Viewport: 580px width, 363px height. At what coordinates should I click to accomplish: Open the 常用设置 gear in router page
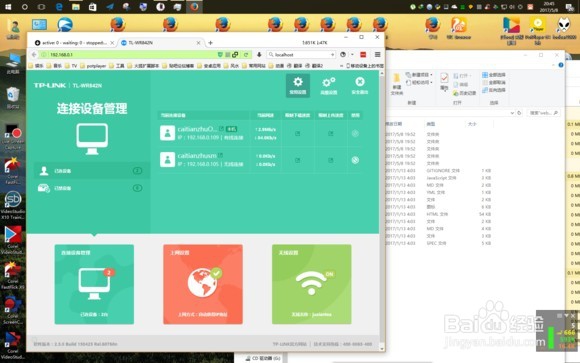[x=298, y=85]
